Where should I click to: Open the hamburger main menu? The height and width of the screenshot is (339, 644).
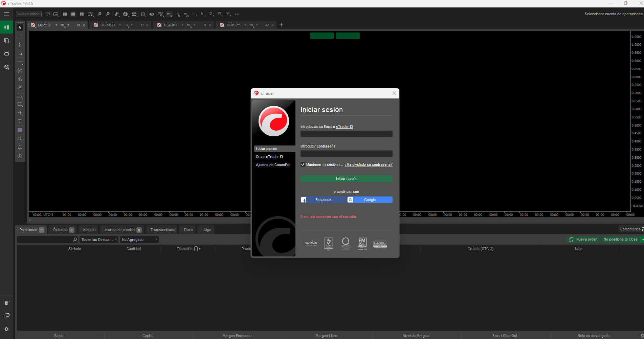[6, 14]
